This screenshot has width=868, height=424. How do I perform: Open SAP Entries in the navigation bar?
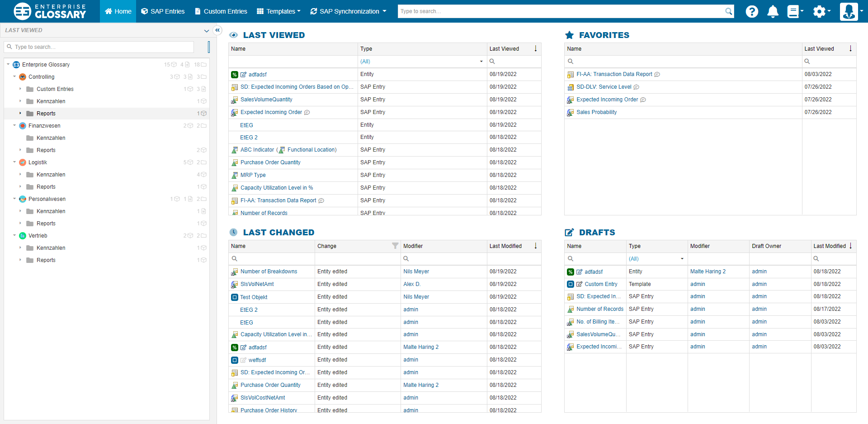click(x=163, y=11)
